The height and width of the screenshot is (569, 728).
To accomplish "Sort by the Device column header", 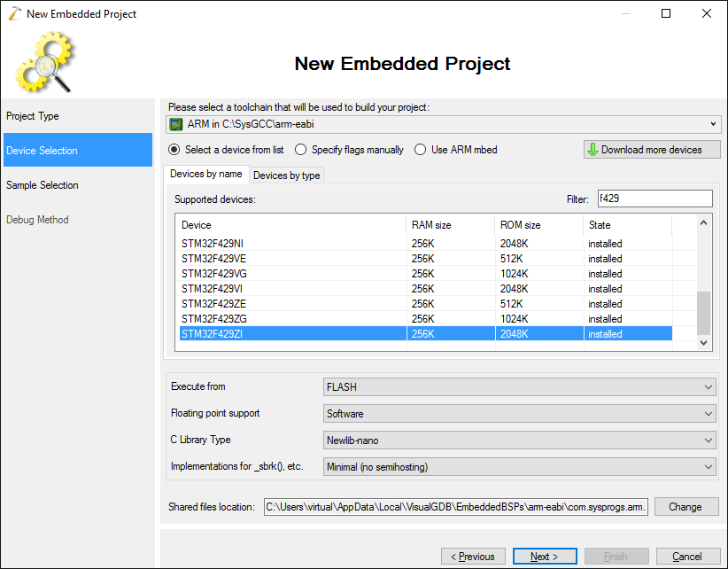I will pyautogui.click(x=290, y=225).
